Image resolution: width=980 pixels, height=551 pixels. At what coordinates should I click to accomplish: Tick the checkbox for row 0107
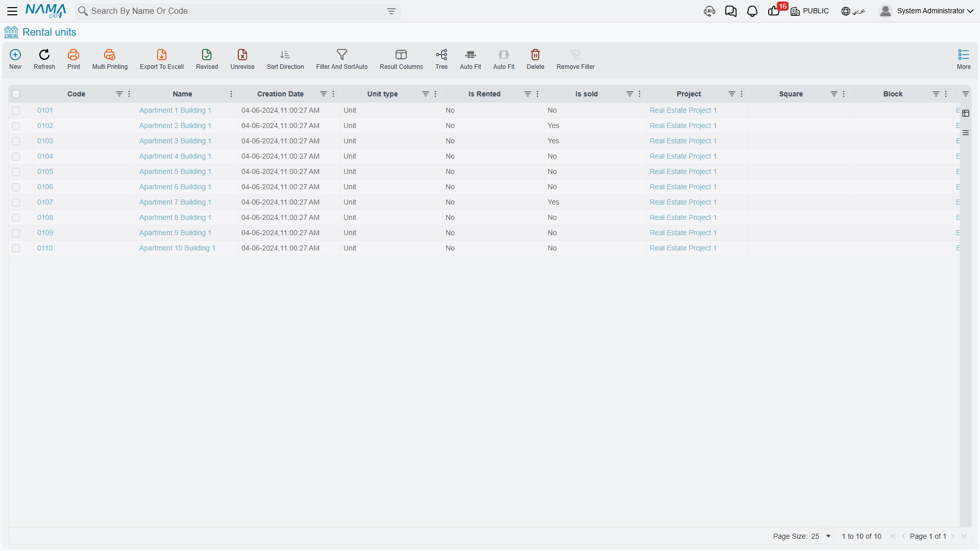point(16,203)
